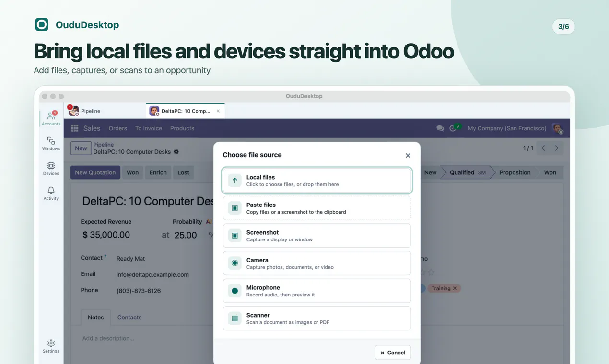Viewport: 609px width, 364px height.
Task: Select the Proposition pipeline stage
Action: (x=515, y=172)
